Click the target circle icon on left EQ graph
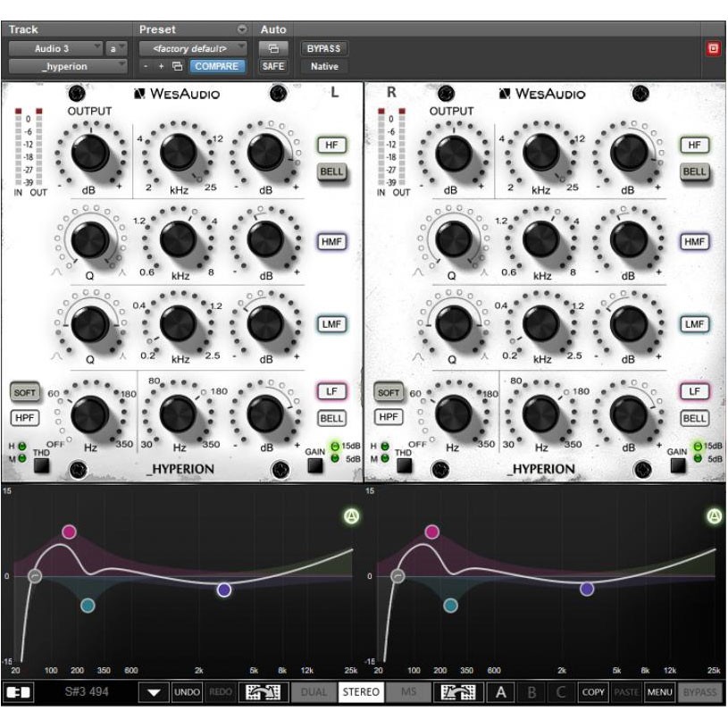Image resolution: width=728 pixels, height=728 pixels. (349, 517)
